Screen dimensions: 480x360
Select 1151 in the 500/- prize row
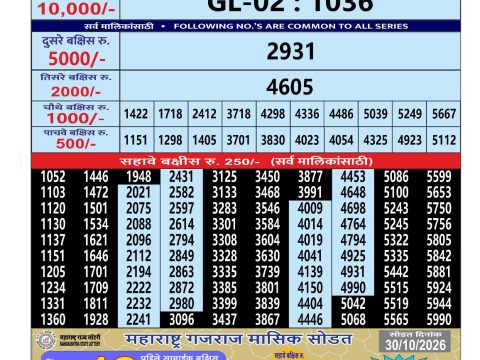point(135,140)
